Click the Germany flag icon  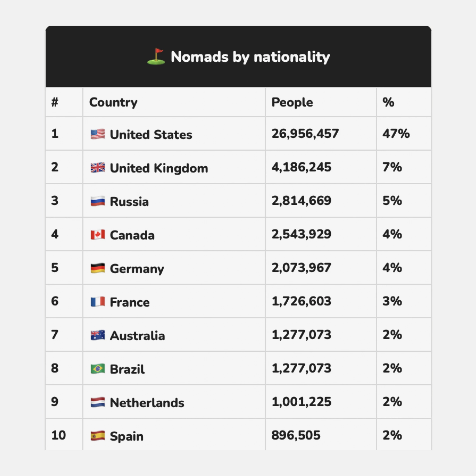click(98, 268)
